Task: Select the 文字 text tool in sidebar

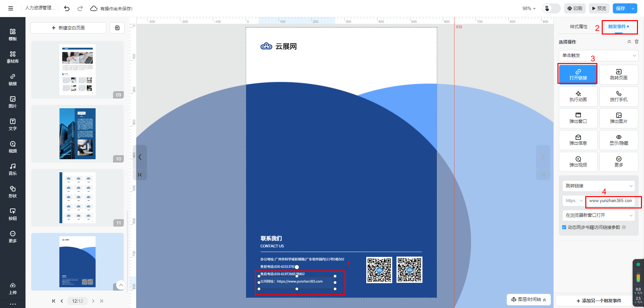Action: 13,124
